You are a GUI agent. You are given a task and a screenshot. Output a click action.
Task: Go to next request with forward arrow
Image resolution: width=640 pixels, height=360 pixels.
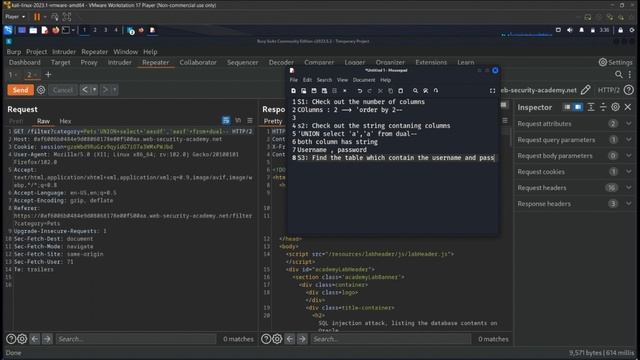click(105, 90)
